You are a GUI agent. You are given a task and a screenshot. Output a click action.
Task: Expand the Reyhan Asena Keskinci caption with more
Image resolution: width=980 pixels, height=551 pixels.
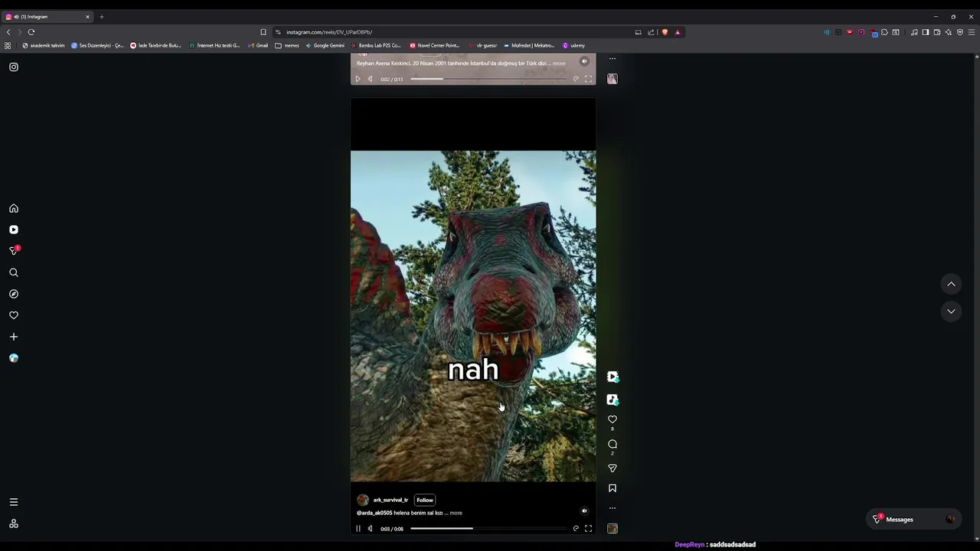[x=560, y=64]
